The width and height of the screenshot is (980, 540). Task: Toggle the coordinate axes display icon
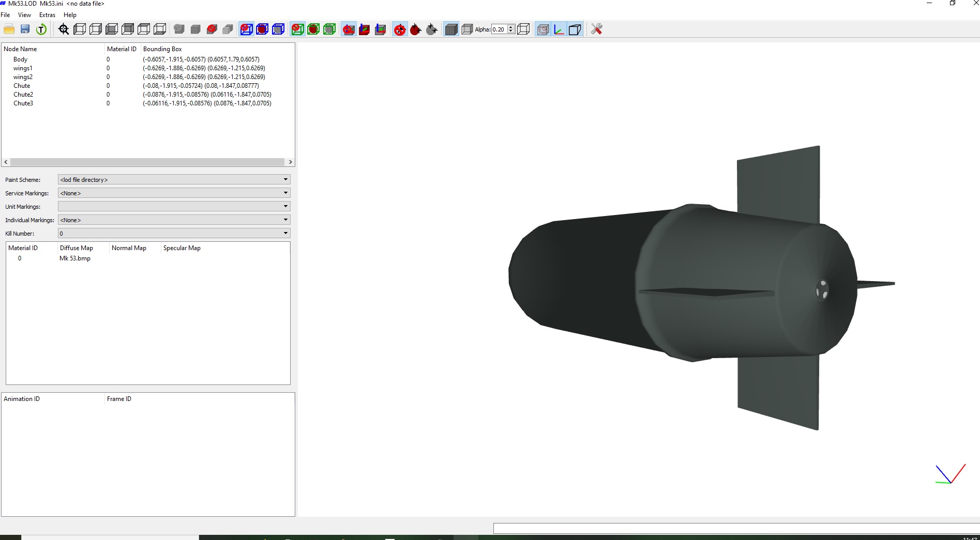(559, 29)
